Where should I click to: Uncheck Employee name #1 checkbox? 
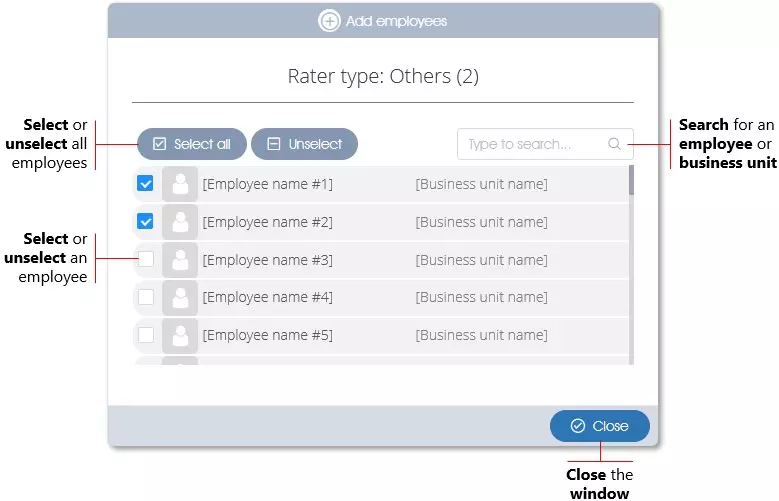(146, 184)
